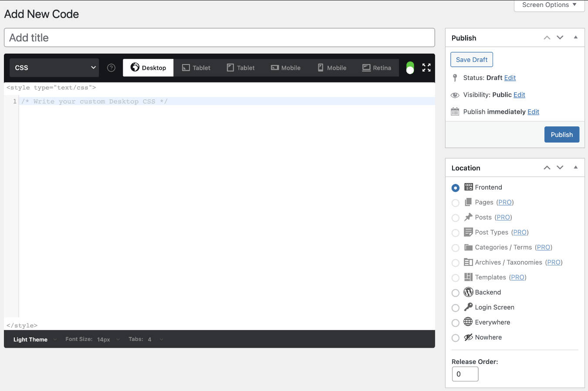Open the Retina CSS editor mode
This screenshot has height=391, width=588.
point(376,68)
